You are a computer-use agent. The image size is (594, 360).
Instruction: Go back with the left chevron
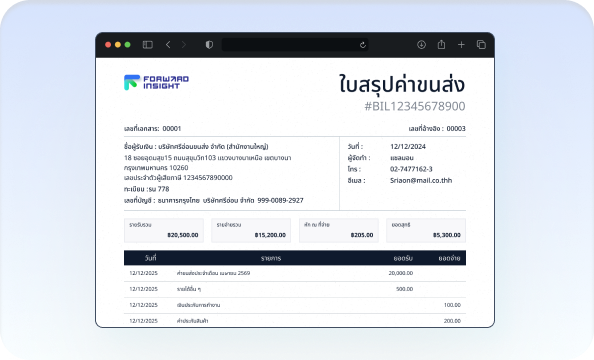click(168, 45)
